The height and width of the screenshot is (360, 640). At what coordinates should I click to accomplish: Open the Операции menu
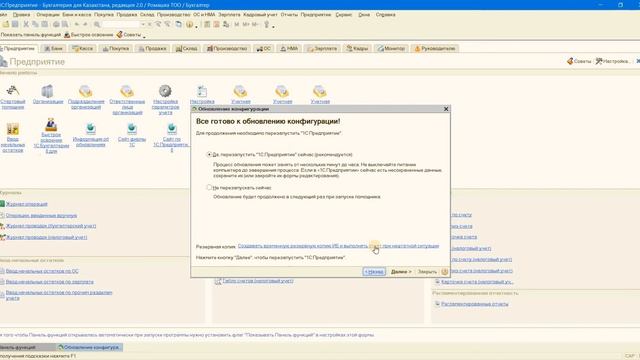(x=48, y=15)
